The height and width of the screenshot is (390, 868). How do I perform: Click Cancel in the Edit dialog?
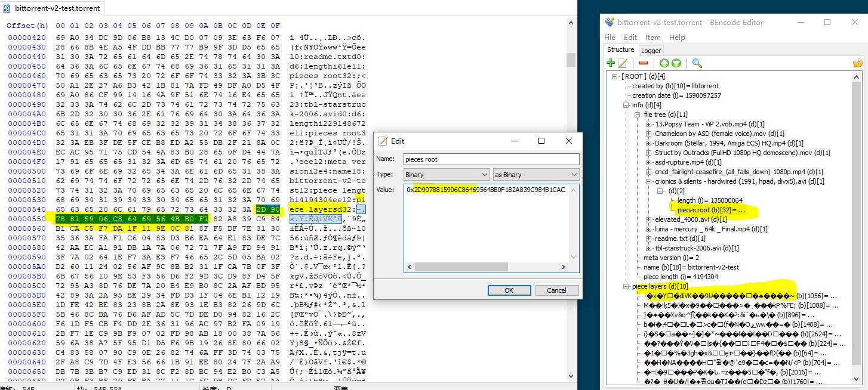pos(556,290)
